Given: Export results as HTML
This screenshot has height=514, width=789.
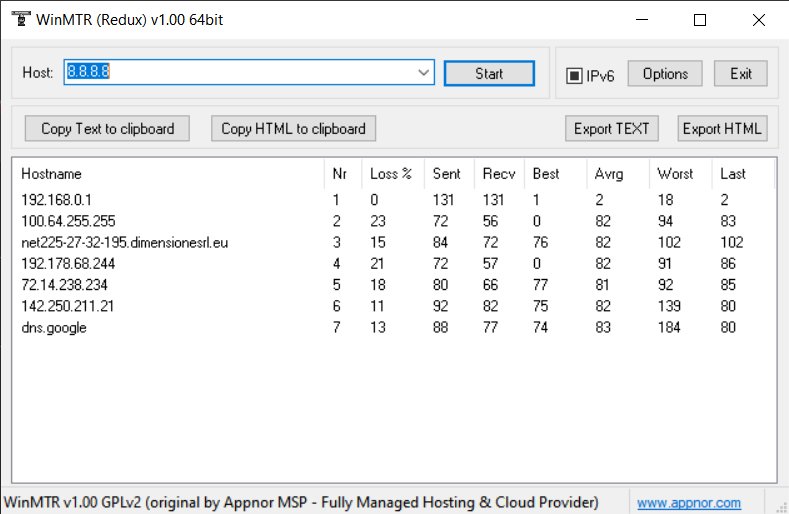Looking at the screenshot, I should 722,129.
